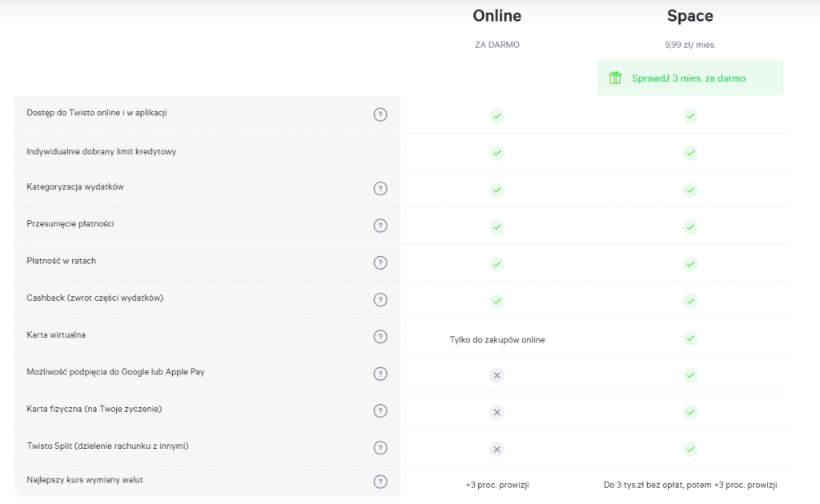Select the Space plan heading

[690, 16]
